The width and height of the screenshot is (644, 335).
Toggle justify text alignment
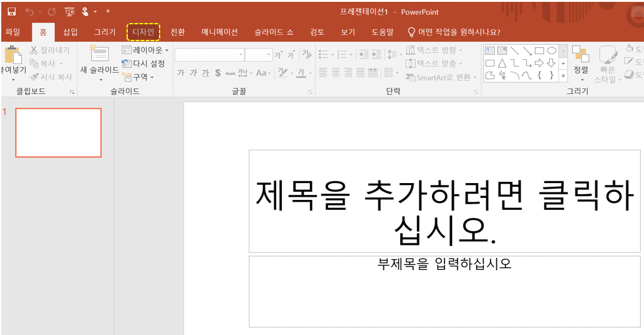tap(360, 73)
